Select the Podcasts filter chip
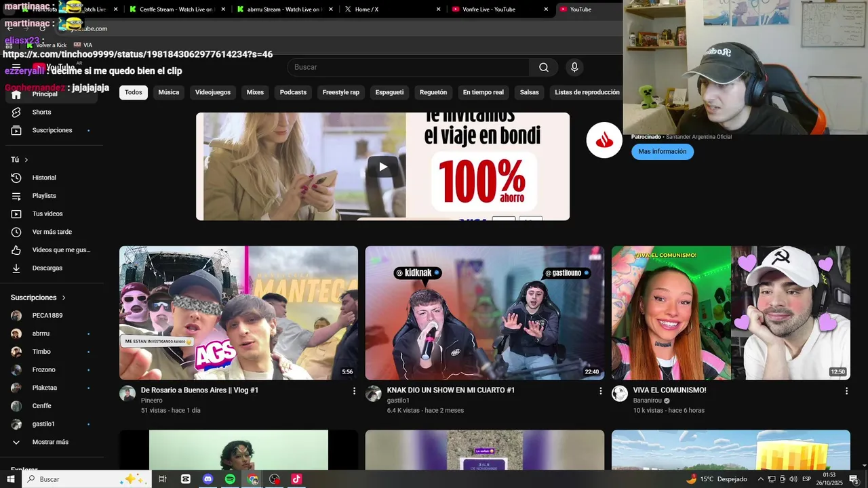The width and height of the screenshot is (868, 488). [293, 92]
